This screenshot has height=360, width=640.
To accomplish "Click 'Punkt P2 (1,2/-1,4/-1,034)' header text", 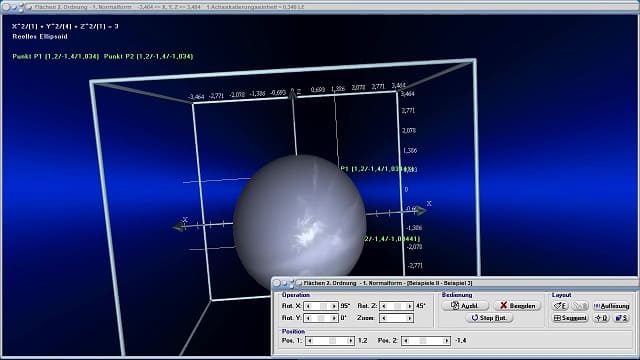I will click(x=148, y=56).
